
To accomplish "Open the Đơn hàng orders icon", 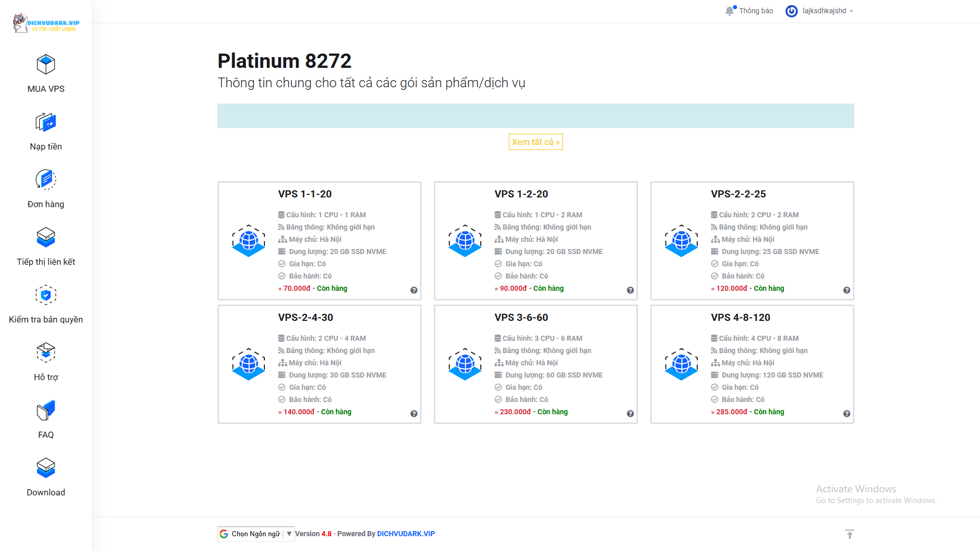I will pos(46,180).
